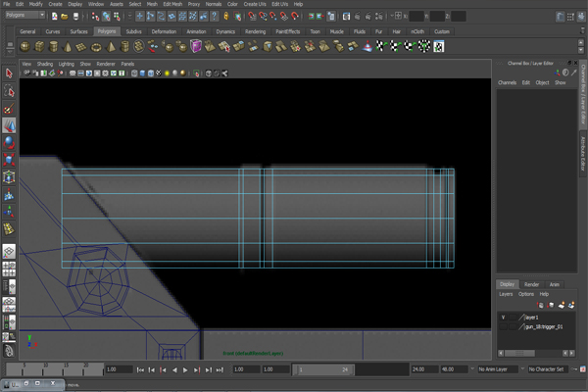Viewport: 588px width, 392px height.
Task: Toggle use all lights yellow sphere
Action: [x=167, y=73]
